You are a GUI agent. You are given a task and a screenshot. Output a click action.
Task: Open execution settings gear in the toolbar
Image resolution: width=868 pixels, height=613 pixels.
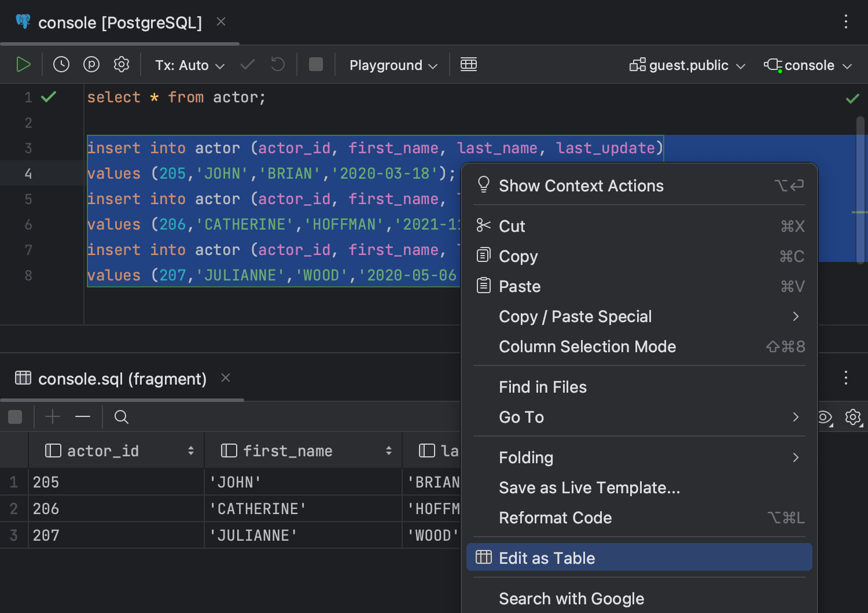(121, 64)
